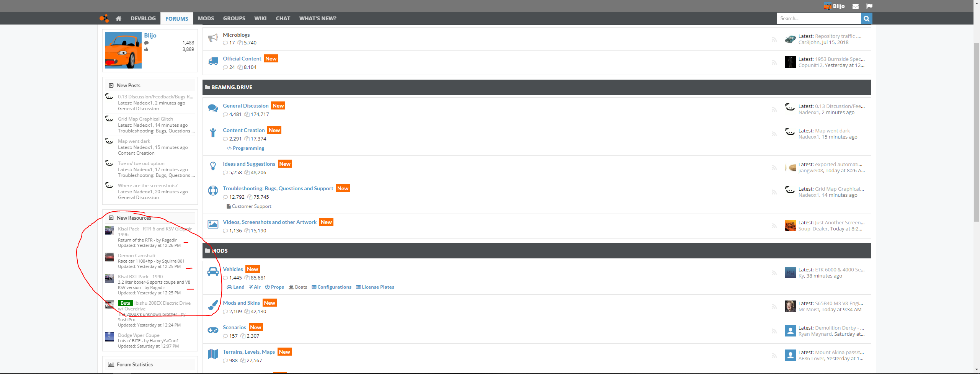The width and height of the screenshot is (980, 374).
Task: Open the MODS navigation tab
Action: [206, 18]
